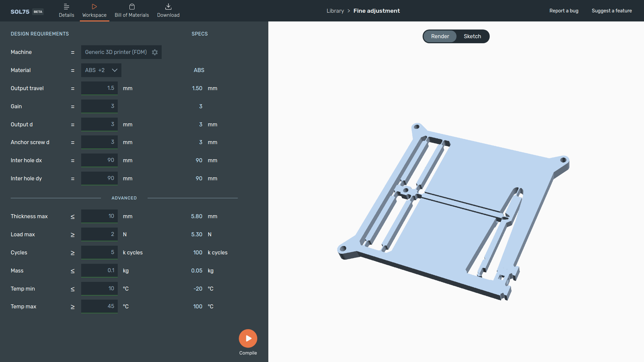Toggle the Render/Sketch switch
This screenshot has height=362, width=644.
[456, 36]
